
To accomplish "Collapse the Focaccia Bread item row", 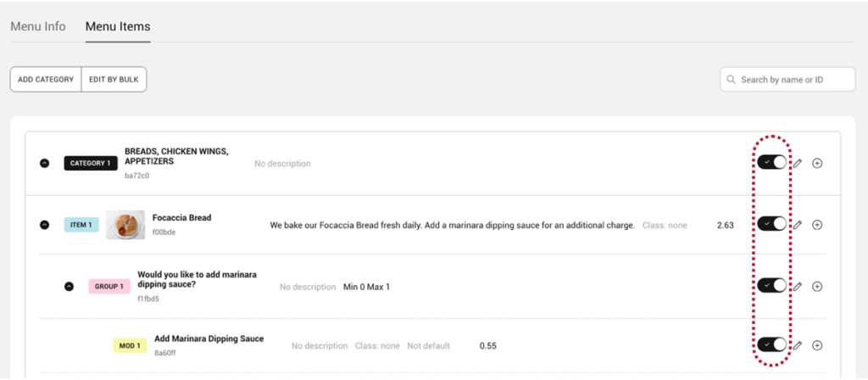I will point(45,225).
